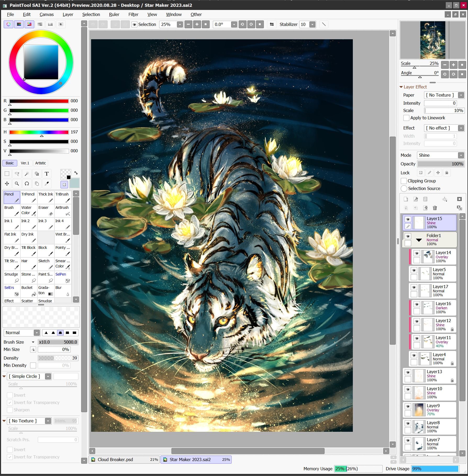Choose the Eraser brush

[46, 211]
